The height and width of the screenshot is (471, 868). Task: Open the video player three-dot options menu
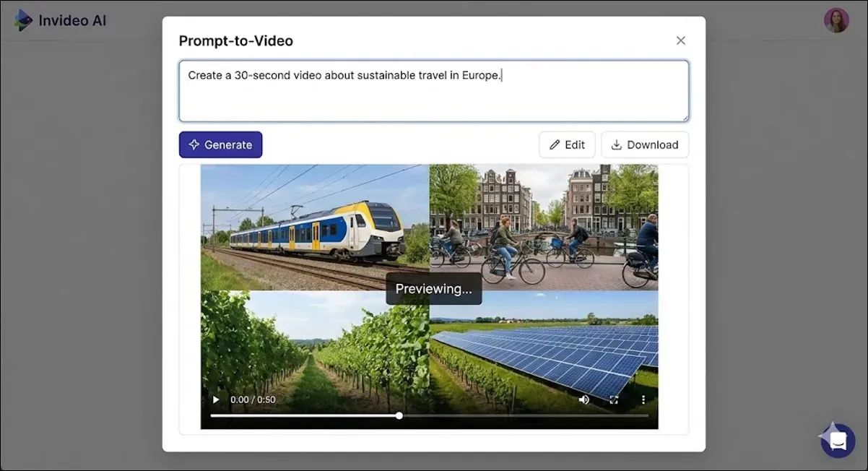click(x=643, y=399)
